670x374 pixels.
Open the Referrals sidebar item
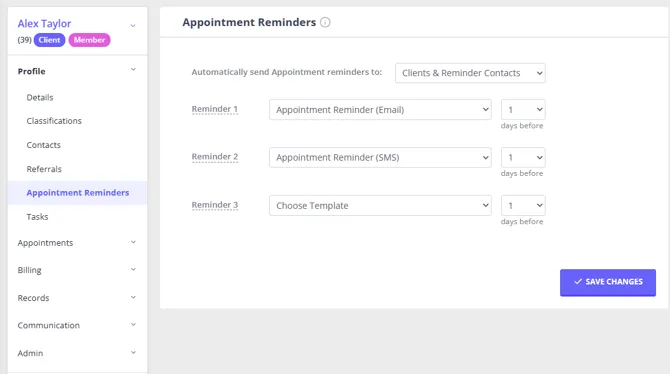click(44, 169)
